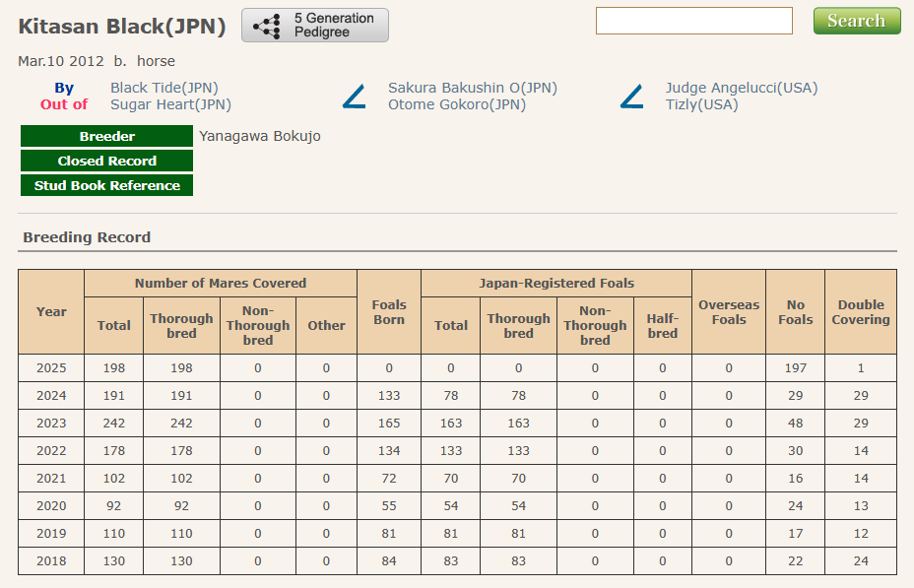Click No Foals value 22 for 2018

(795, 561)
